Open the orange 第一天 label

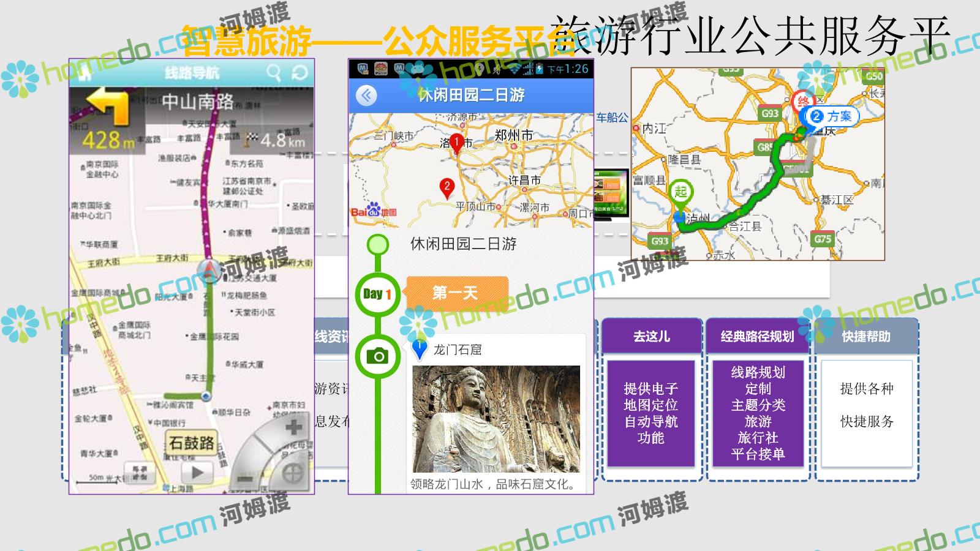point(456,293)
